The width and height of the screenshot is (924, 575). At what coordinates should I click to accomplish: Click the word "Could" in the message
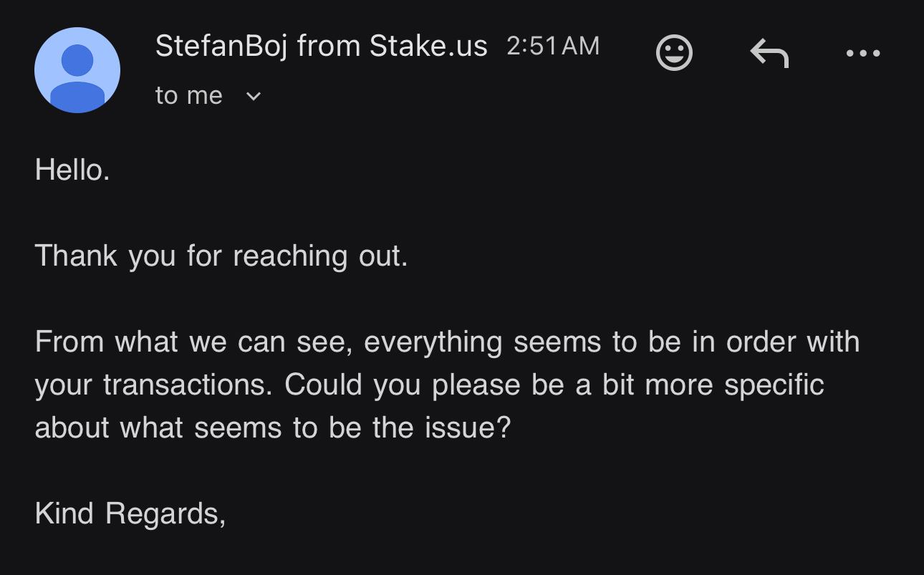324,385
